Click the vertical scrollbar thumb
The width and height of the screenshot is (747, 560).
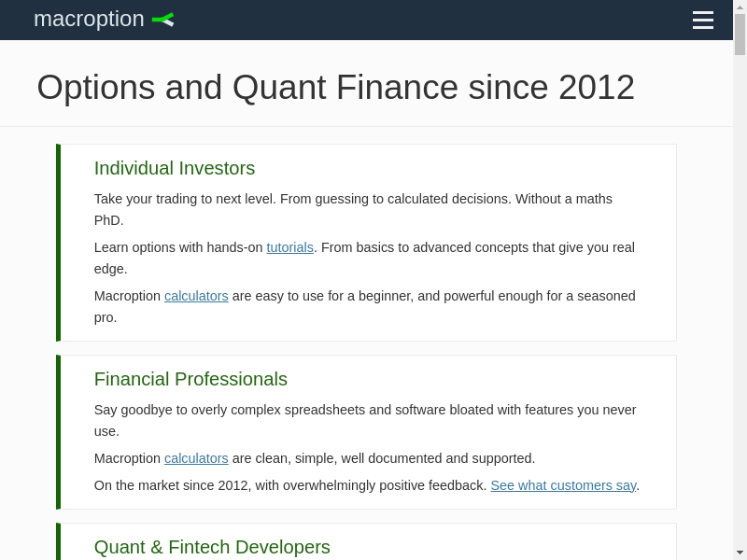[x=740, y=35]
